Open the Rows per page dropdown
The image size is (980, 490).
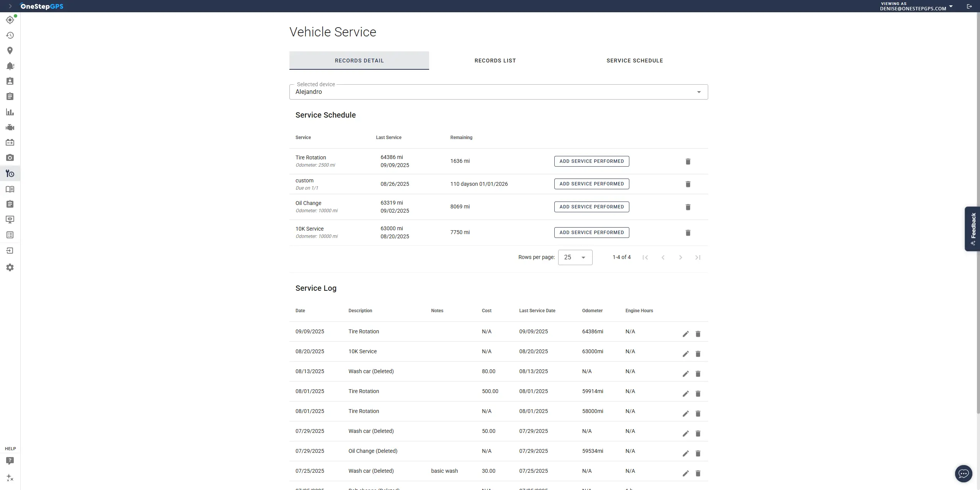coord(575,257)
